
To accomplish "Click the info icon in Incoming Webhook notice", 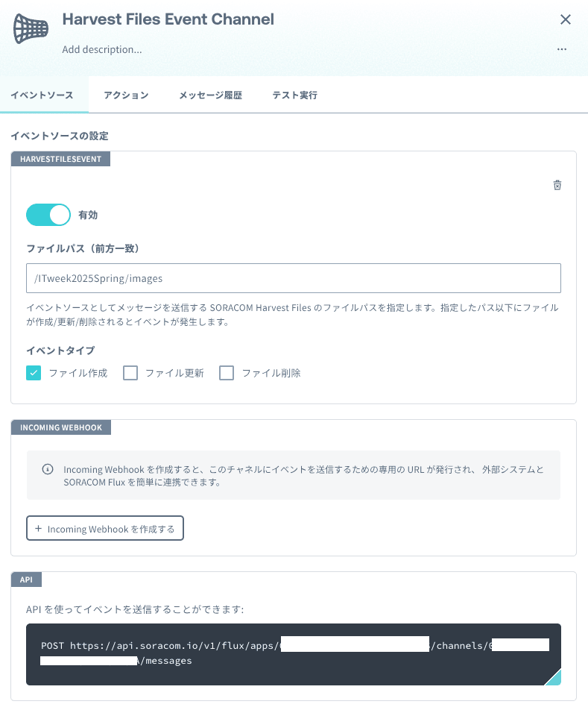I will point(48,469).
